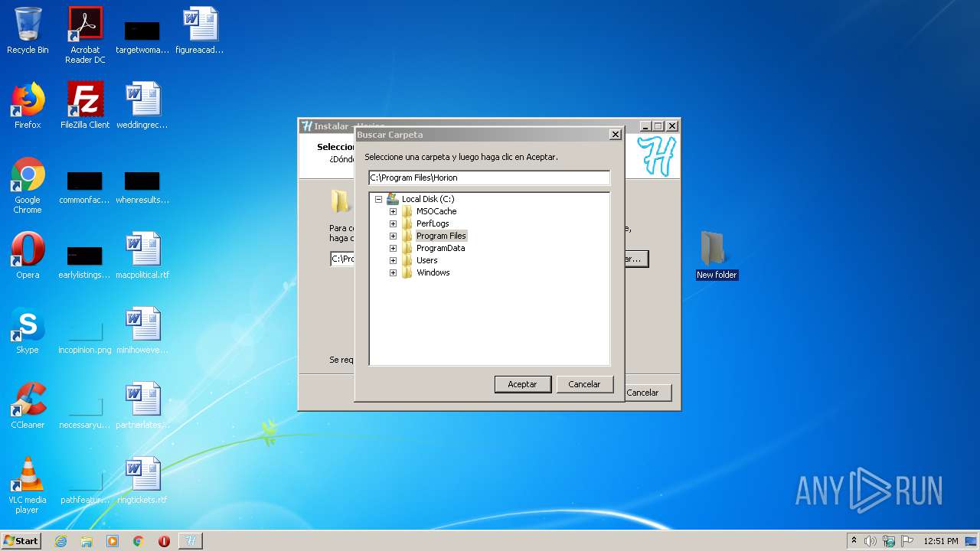Screen dimensions: 980x551
Task: Select Local Disk (C:) in tree
Action: tap(427, 199)
